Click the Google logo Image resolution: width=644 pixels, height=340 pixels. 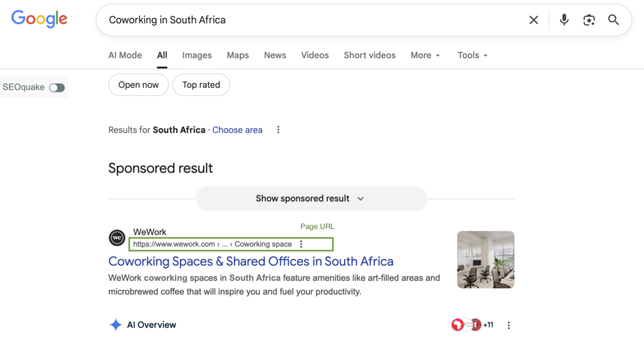coord(39,19)
